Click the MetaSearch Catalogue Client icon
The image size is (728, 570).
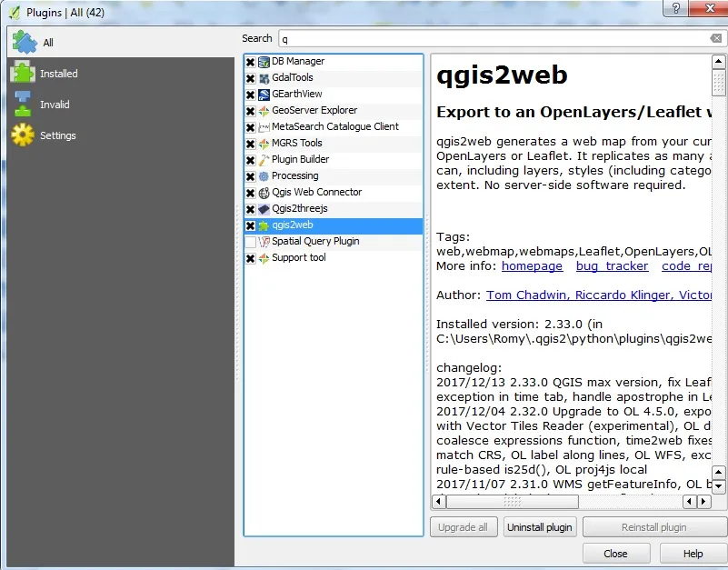point(264,127)
